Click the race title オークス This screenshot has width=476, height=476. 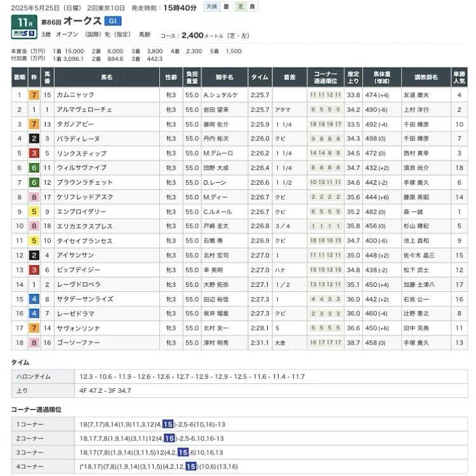point(83,21)
